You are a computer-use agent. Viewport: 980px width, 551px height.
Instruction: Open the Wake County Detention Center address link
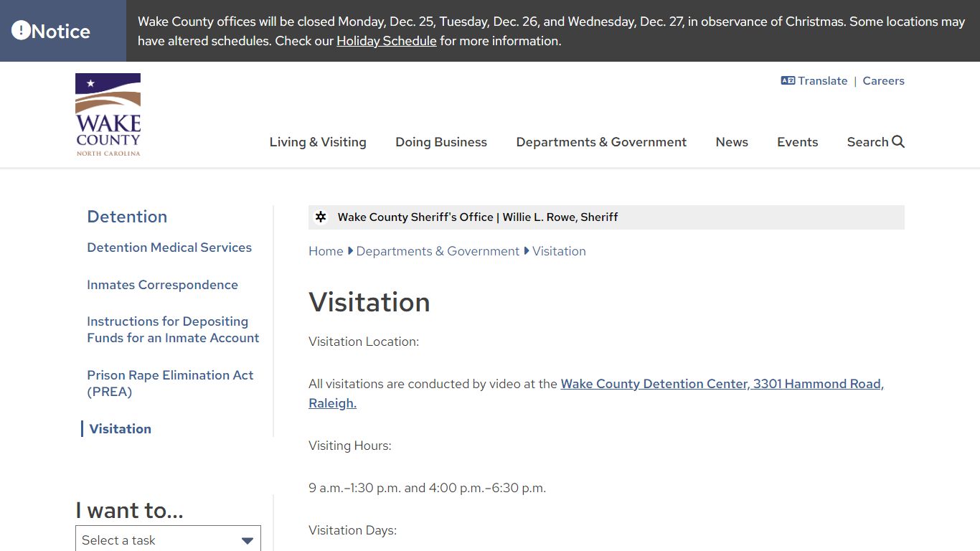click(596, 393)
